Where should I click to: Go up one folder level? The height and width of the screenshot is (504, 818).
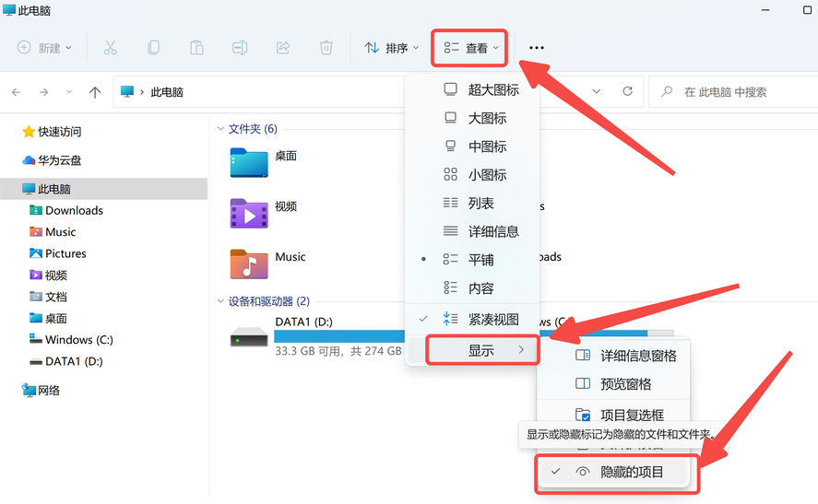pyautogui.click(x=95, y=92)
